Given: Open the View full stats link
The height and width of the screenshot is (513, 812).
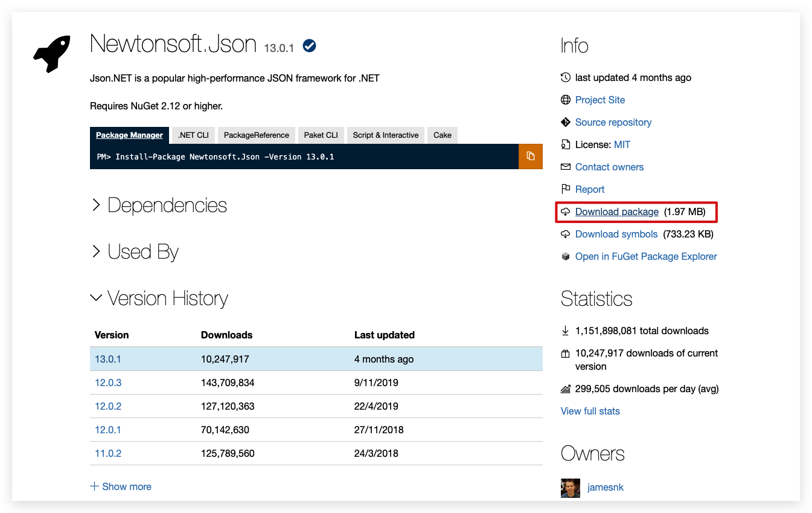Looking at the screenshot, I should coord(590,411).
